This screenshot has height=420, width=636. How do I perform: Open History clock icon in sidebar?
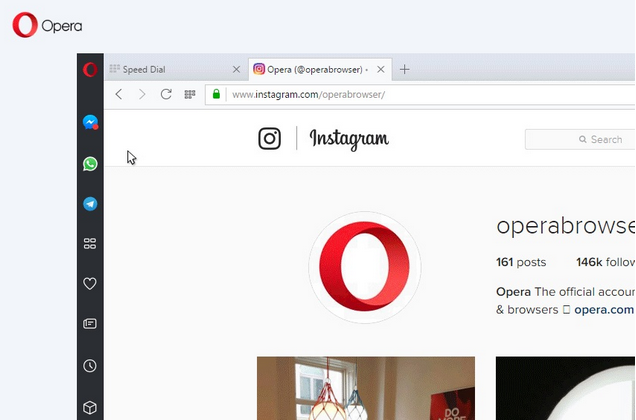[x=90, y=366]
